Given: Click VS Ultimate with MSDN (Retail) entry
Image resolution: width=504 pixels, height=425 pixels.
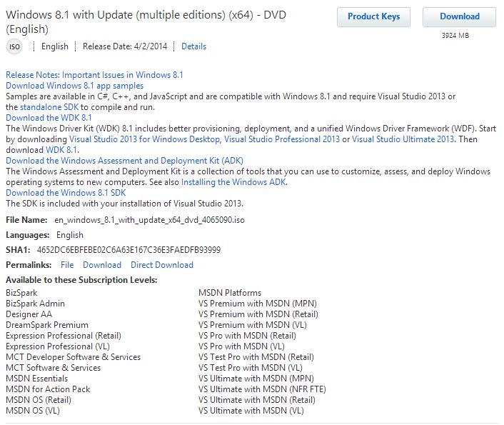Looking at the screenshot, I should click(x=257, y=400).
